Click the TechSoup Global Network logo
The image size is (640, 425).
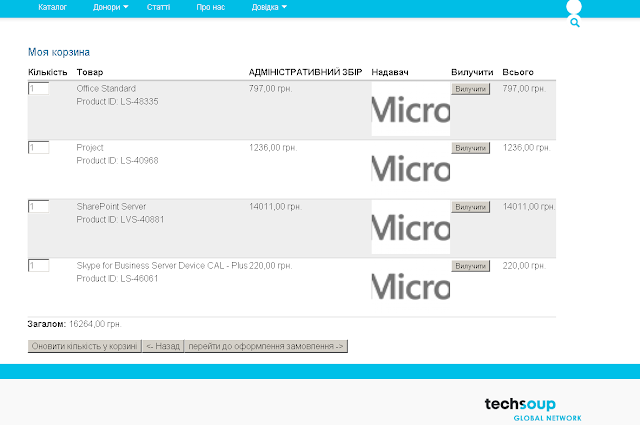(x=533, y=409)
